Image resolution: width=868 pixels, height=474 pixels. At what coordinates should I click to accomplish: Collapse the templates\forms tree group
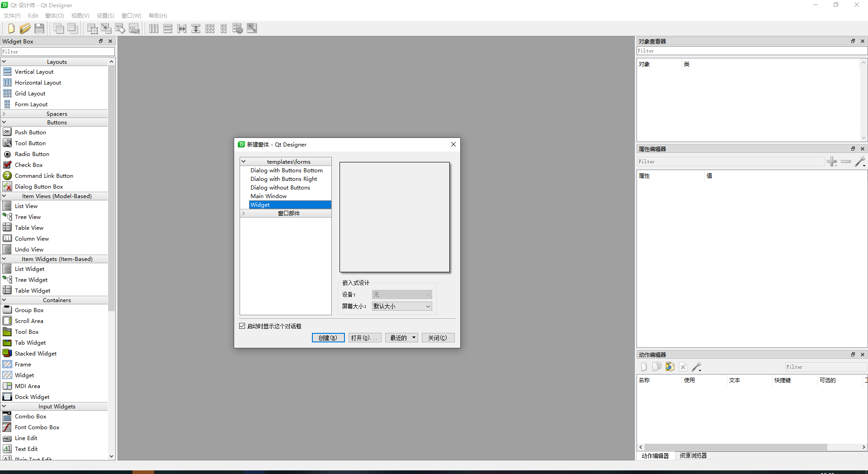point(243,161)
